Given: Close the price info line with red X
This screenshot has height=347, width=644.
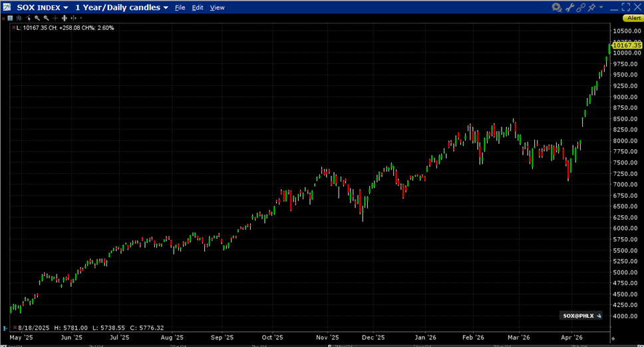Looking at the screenshot, I should (x=13, y=28).
